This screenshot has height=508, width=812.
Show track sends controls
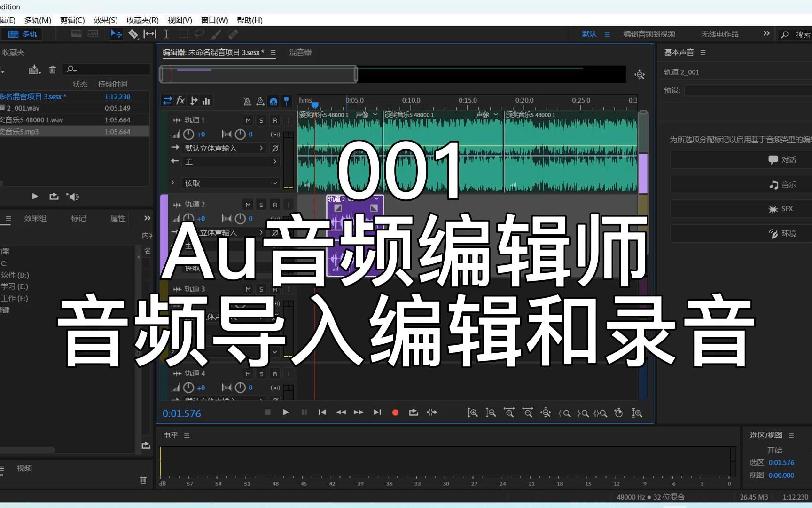[194, 101]
